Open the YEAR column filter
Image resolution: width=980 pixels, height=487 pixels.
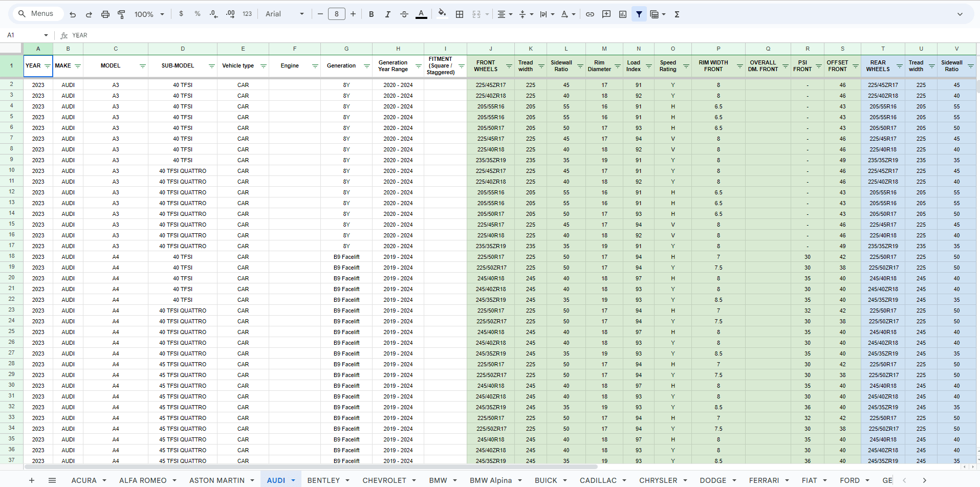point(48,66)
